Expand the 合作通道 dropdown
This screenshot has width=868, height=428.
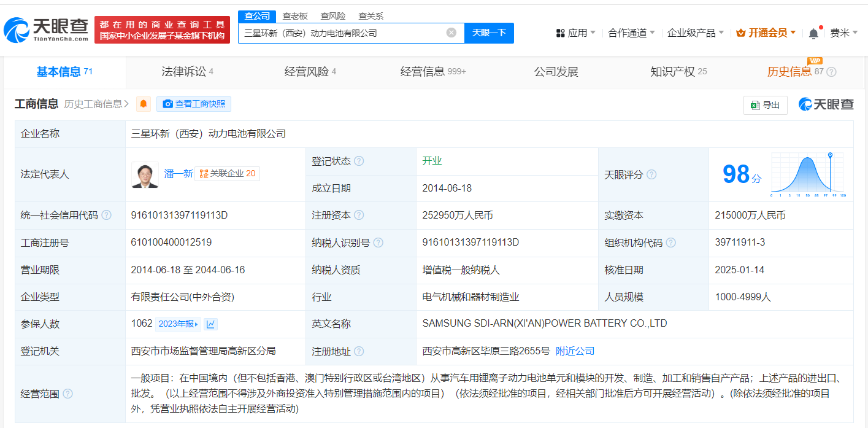[631, 33]
